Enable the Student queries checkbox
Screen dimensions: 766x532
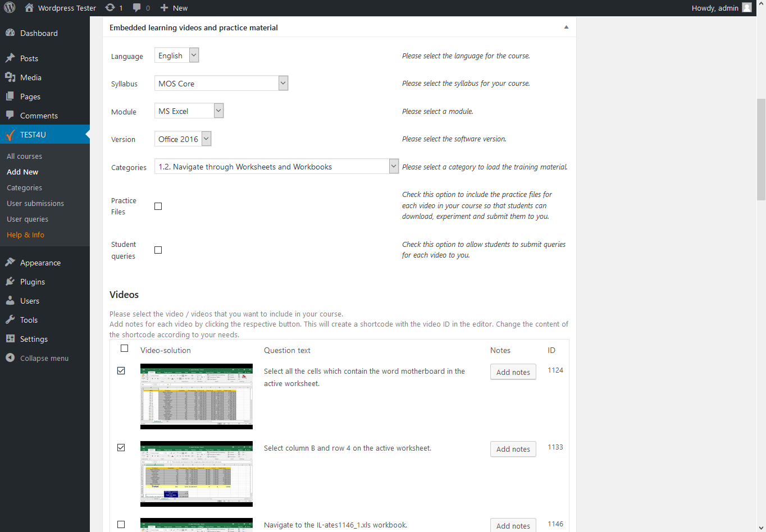tap(158, 250)
